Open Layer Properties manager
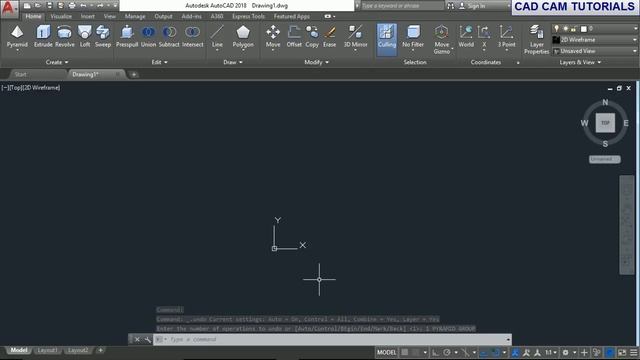 click(536, 39)
